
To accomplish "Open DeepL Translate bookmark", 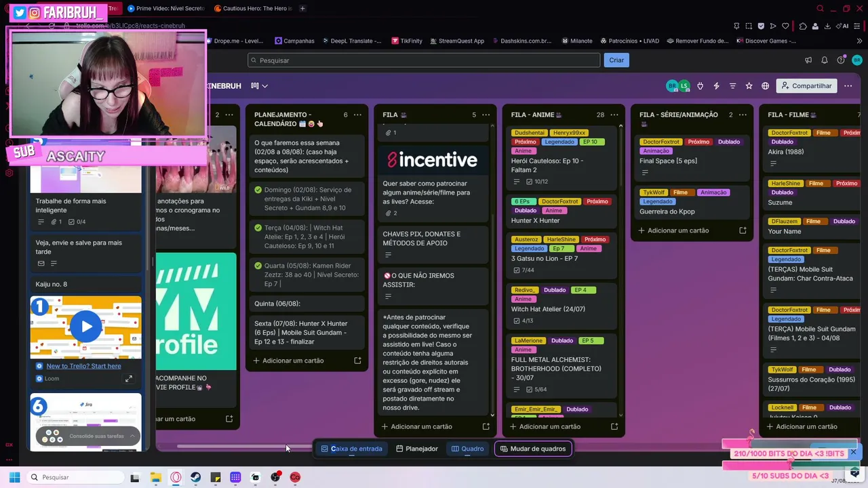I will pos(351,41).
